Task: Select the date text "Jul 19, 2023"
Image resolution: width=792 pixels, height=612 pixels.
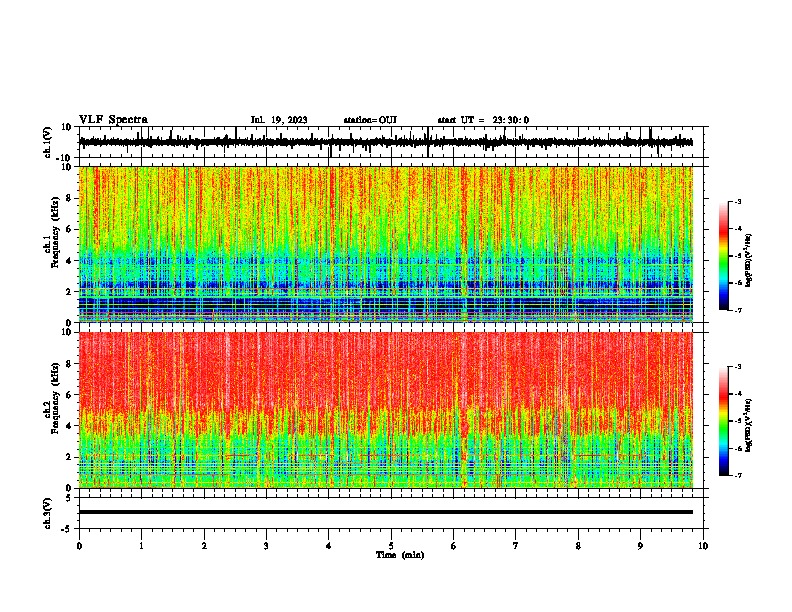Action: point(279,120)
